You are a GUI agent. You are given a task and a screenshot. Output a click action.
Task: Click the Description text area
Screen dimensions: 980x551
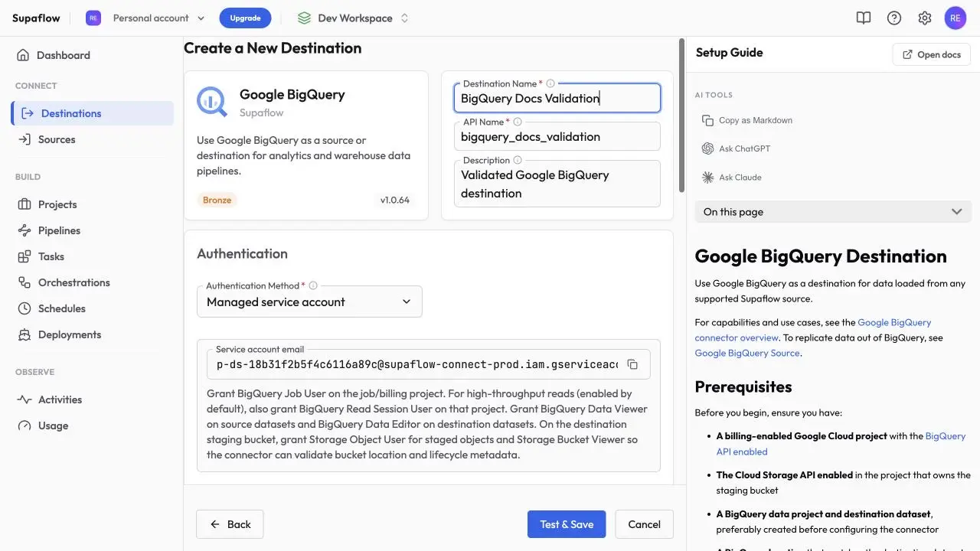pos(557,184)
